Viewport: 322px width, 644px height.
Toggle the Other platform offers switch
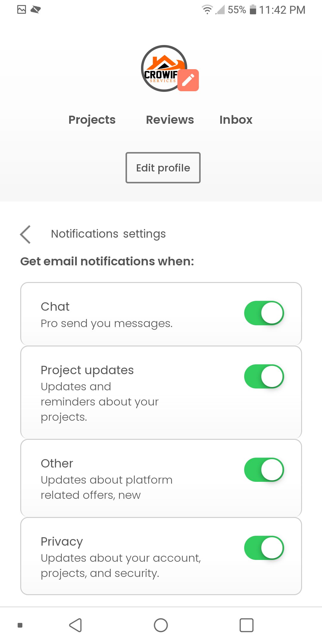point(264,470)
